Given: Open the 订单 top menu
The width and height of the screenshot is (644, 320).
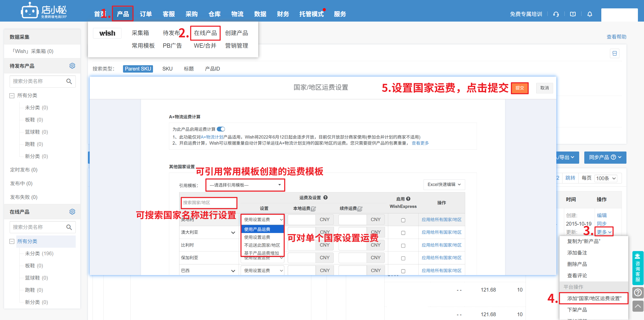Looking at the screenshot, I should coord(146,14).
